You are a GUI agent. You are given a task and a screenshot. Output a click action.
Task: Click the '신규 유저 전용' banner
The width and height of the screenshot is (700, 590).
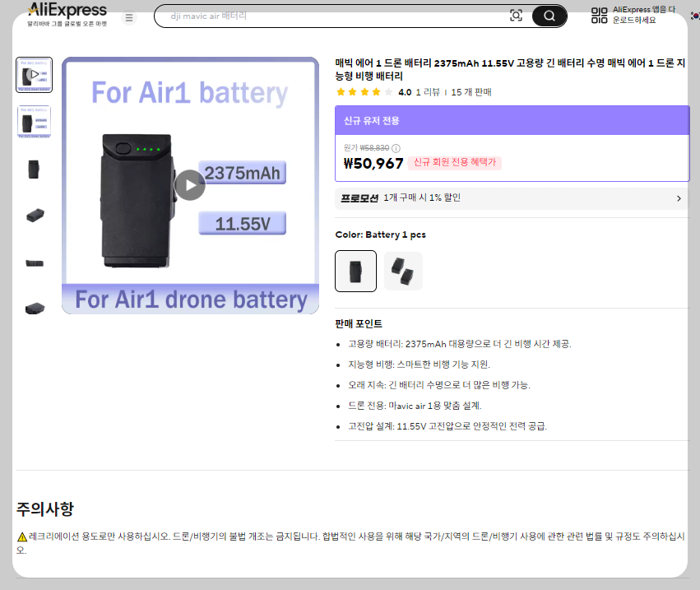tap(512, 121)
